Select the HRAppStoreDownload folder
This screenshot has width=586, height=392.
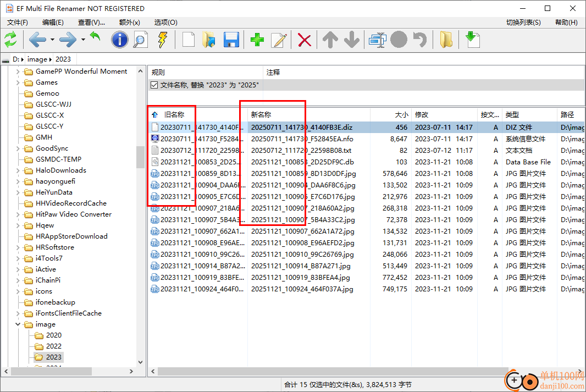71,236
